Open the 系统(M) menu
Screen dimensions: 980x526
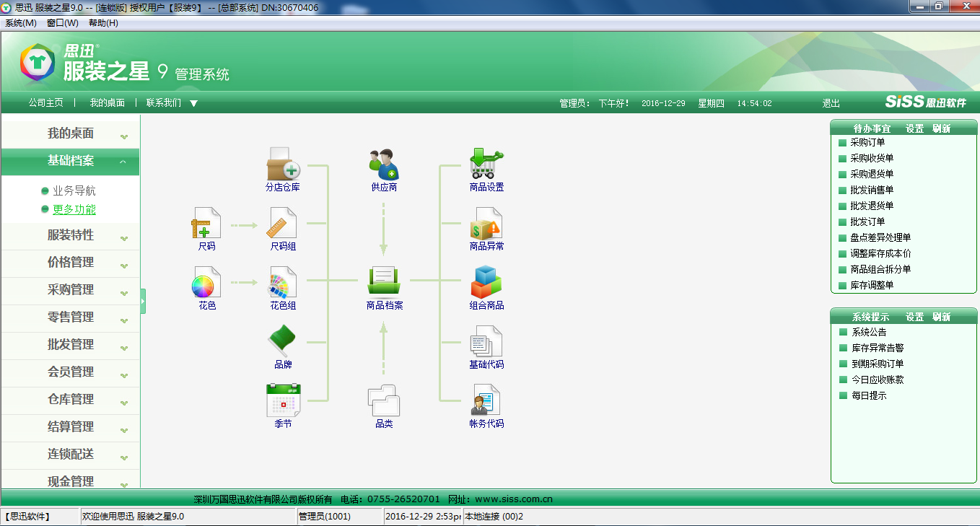21,23
